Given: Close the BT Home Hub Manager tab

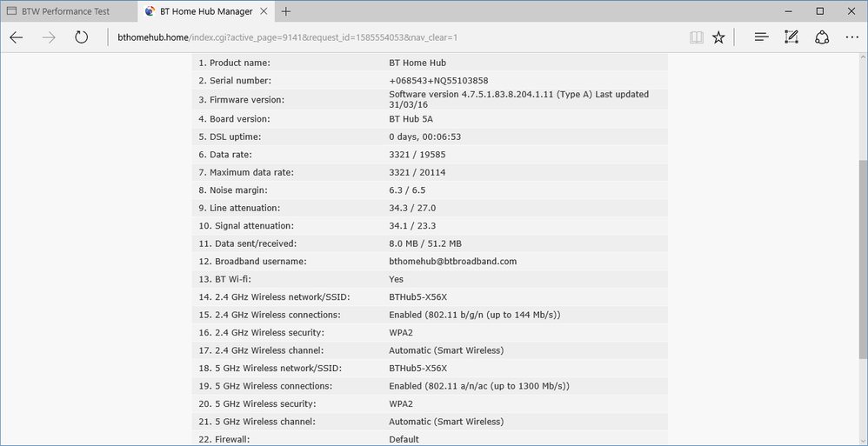Looking at the screenshot, I should pyautogui.click(x=264, y=11).
